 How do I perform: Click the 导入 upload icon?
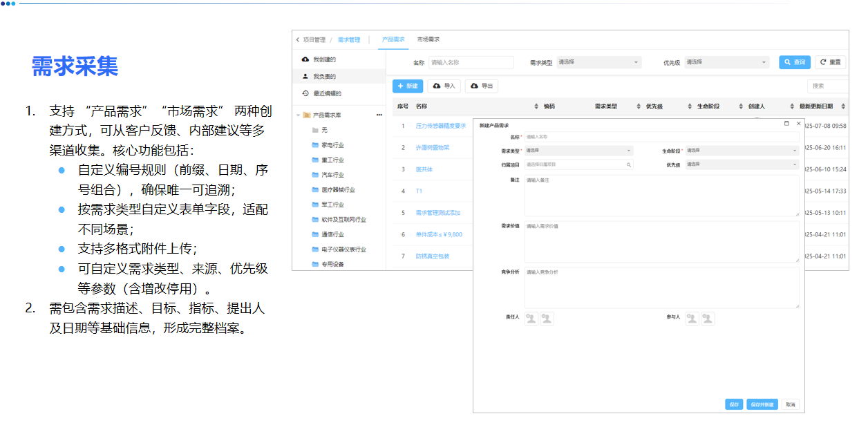437,86
